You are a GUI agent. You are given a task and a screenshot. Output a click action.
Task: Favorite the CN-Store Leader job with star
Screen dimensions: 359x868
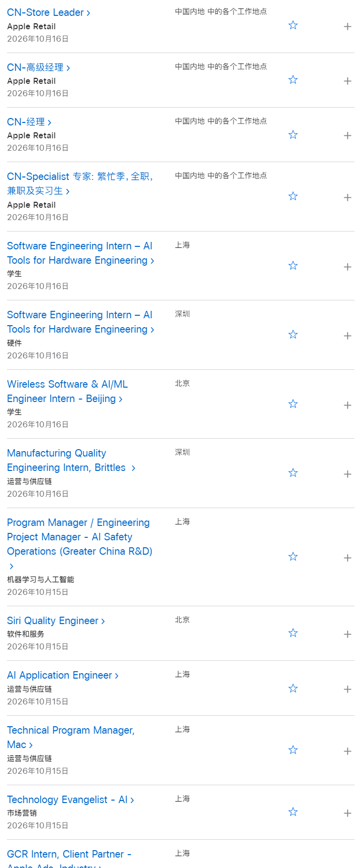coord(293,25)
